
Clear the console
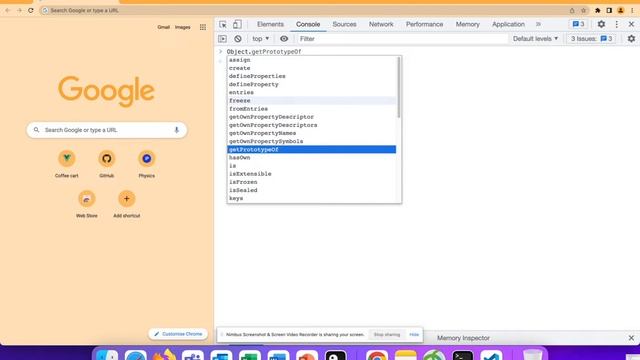click(x=238, y=39)
